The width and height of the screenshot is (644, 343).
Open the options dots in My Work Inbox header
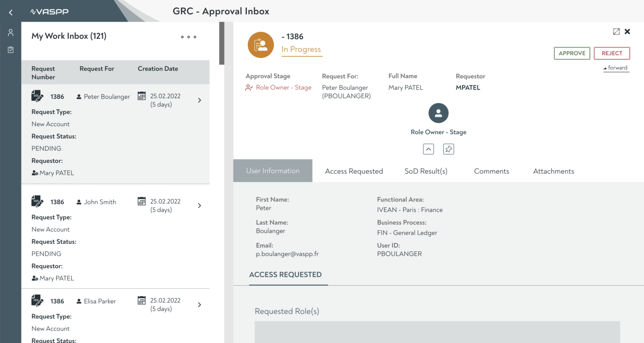point(188,37)
